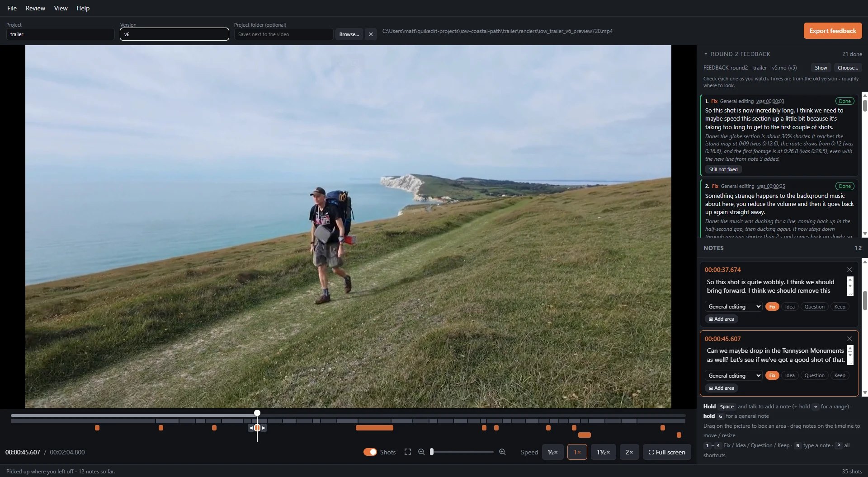Jump to feedback item 1 timestamp was 00:00:03
Image resolution: width=868 pixels, height=477 pixels.
coord(770,101)
